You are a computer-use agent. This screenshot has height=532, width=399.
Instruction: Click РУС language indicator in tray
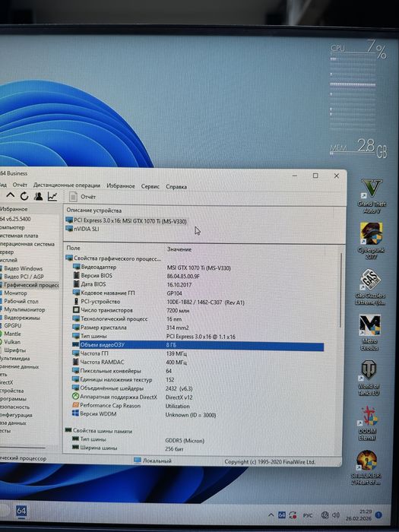307,515
